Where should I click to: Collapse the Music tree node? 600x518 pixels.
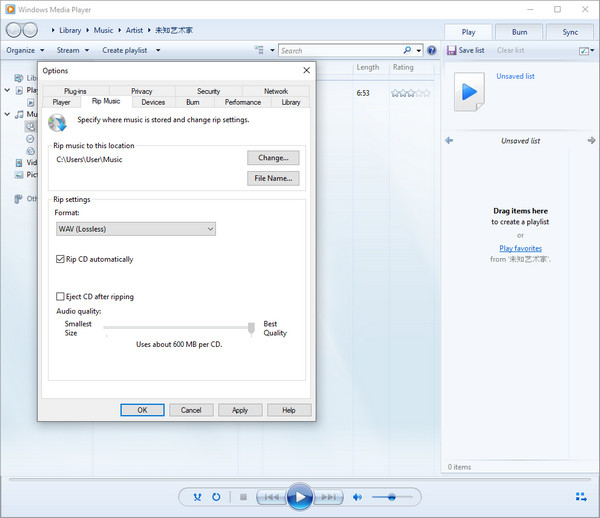pos(7,114)
